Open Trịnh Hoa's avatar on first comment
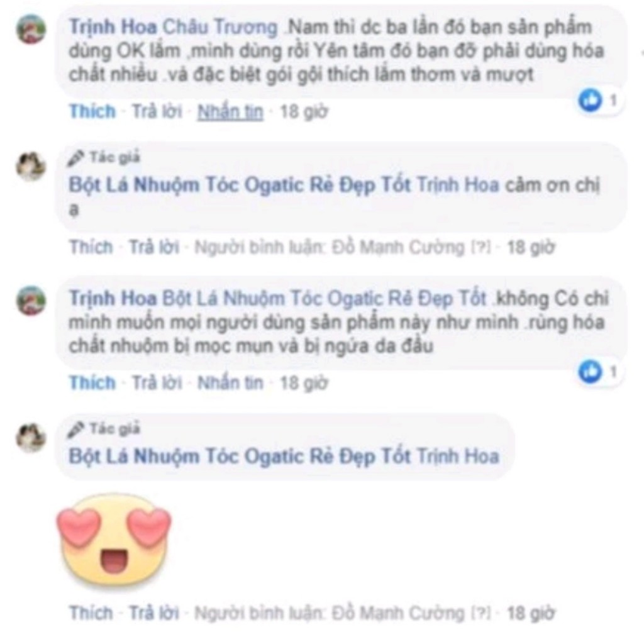Image resolution: width=644 pixels, height=644 pixels. [31, 29]
